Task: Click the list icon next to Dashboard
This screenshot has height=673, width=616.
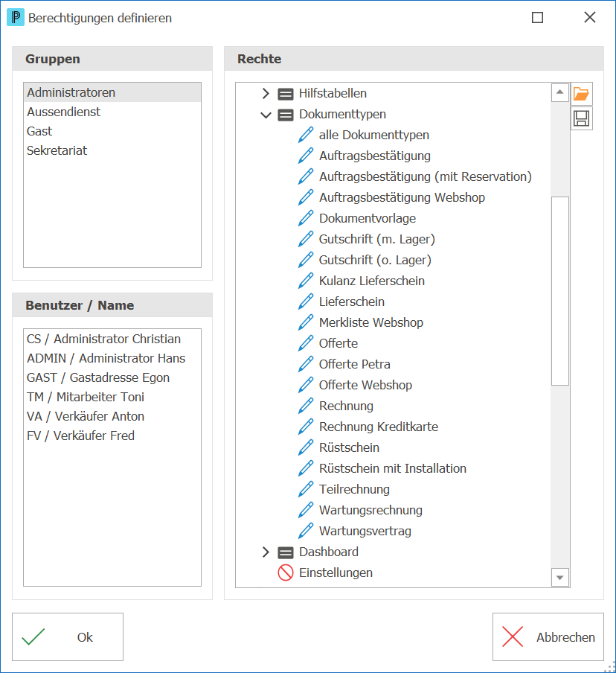Action: (x=286, y=552)
